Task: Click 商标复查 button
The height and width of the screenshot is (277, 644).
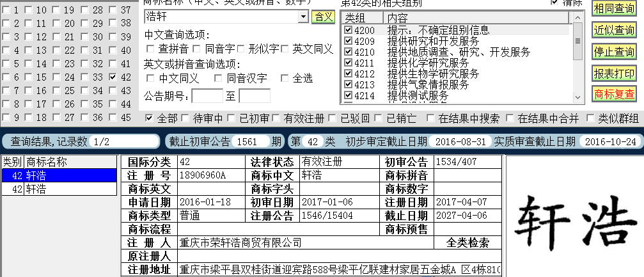Action: pos(615,95)
